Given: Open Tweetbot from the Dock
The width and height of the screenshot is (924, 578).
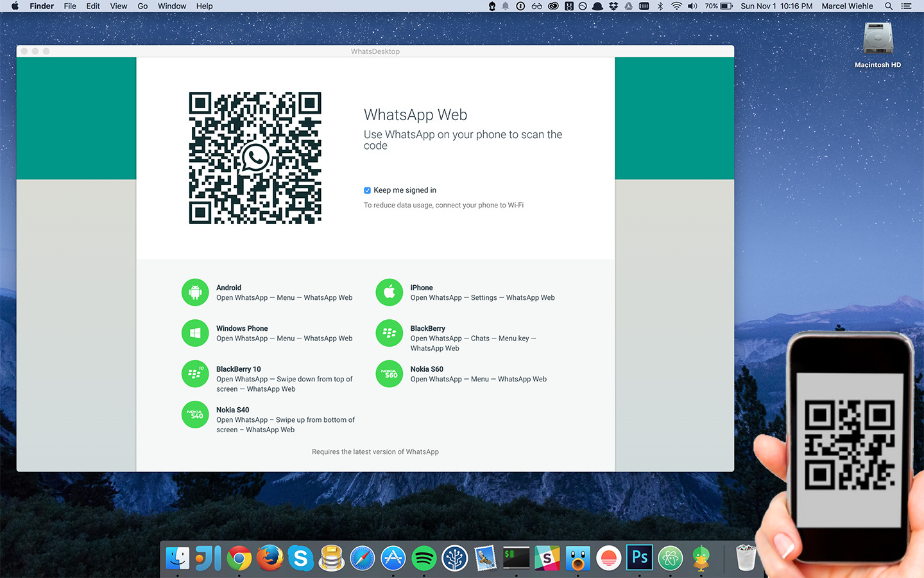Looking at the screenshot, I should pyautogui.click(x=578, y=558).
